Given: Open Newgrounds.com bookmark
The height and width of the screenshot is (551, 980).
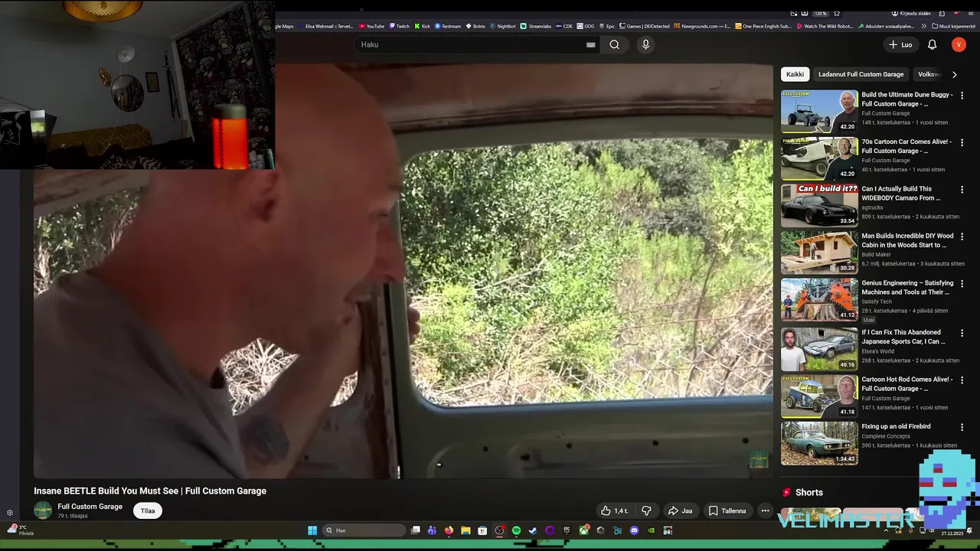Looking at the screenshot, I should pos(701,26).
